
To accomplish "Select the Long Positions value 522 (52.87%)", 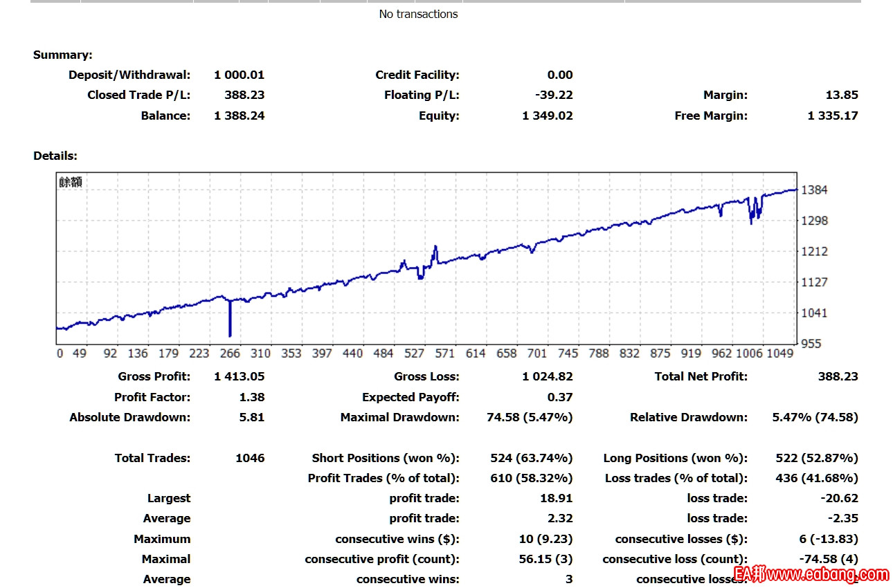I will pyautogui.click(x=817, y=458).
